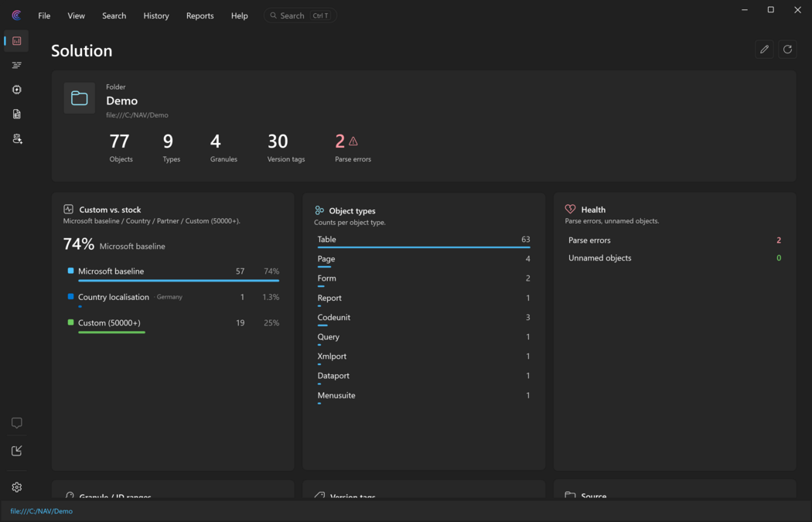812x522 pixels.
Task: Focus the Search box with Ctrl T hint
Action: (x=300, y=15)
